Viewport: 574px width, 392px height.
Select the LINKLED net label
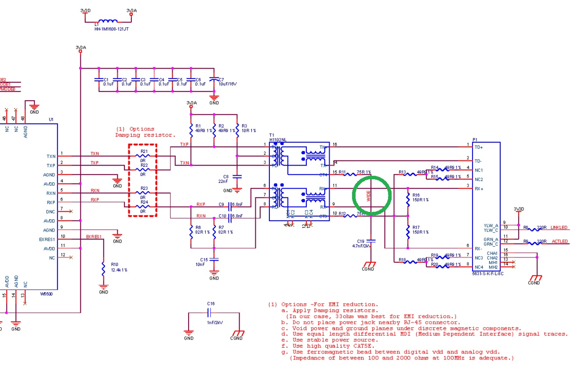(x=559, y=227)
